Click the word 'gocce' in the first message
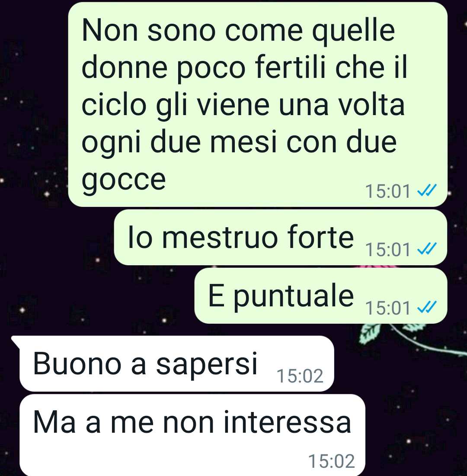 click(124, 180)
